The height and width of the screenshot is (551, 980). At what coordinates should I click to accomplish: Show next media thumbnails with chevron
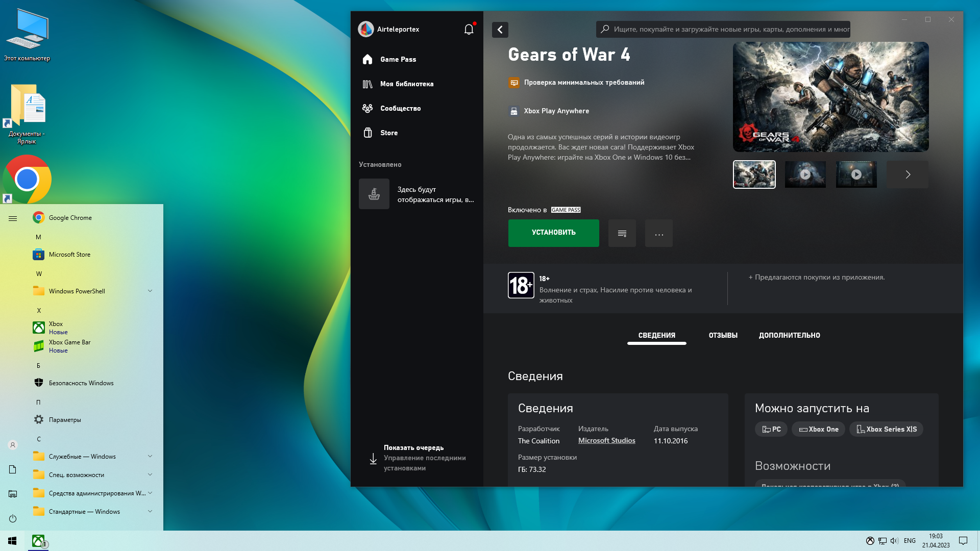[908, 174]
